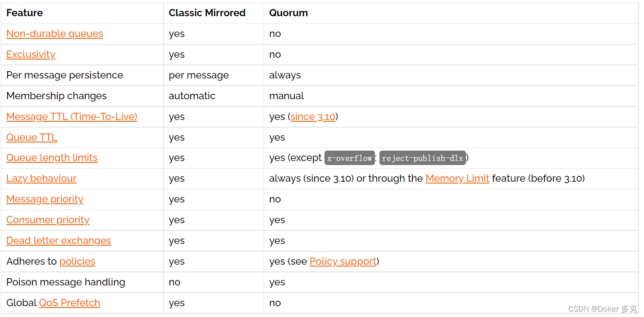This screenshot has height=317, width=644.
Task: Open the Dead letter exchanges link
Action: point(59,241)
